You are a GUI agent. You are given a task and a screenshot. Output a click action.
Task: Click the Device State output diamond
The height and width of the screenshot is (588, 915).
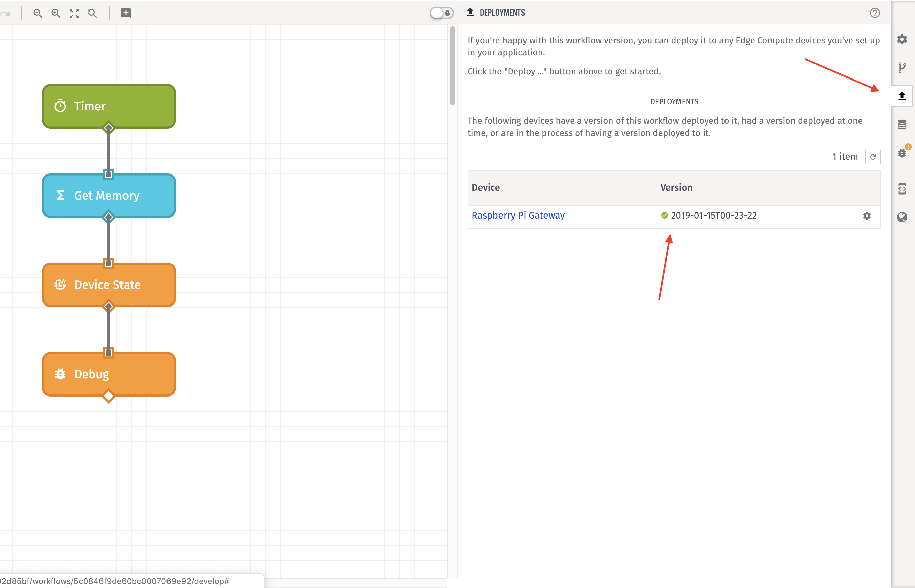pos(109,306)
